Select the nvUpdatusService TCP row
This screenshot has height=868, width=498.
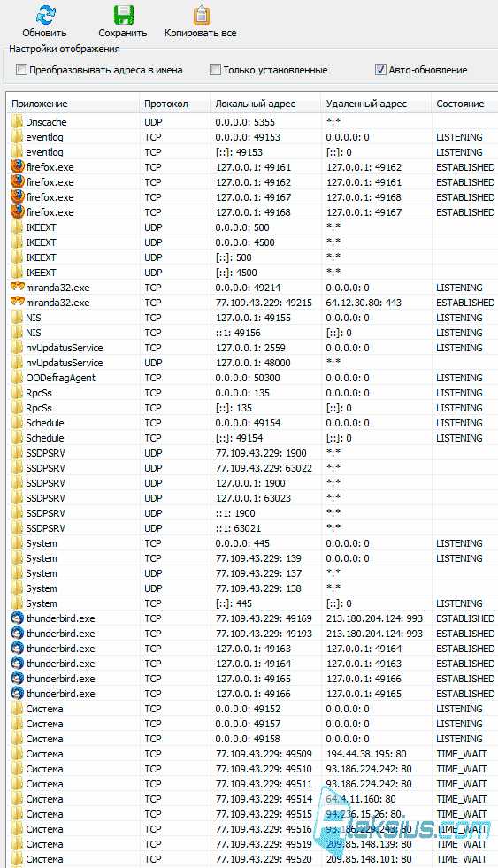pyautogui.click(x=253, y=348)
